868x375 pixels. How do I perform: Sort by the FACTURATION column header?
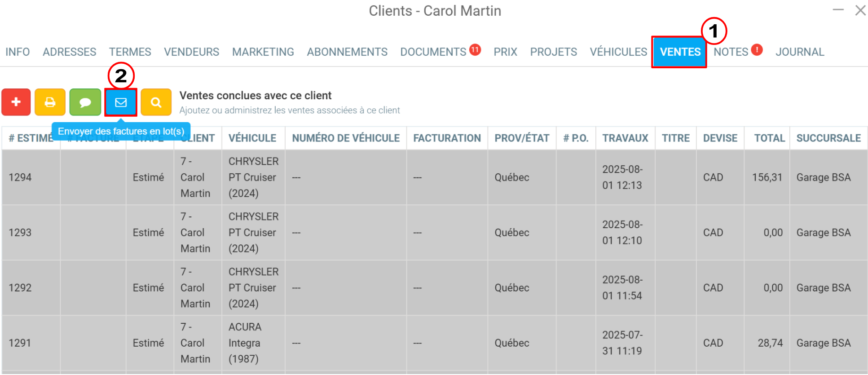pos(447,138)
